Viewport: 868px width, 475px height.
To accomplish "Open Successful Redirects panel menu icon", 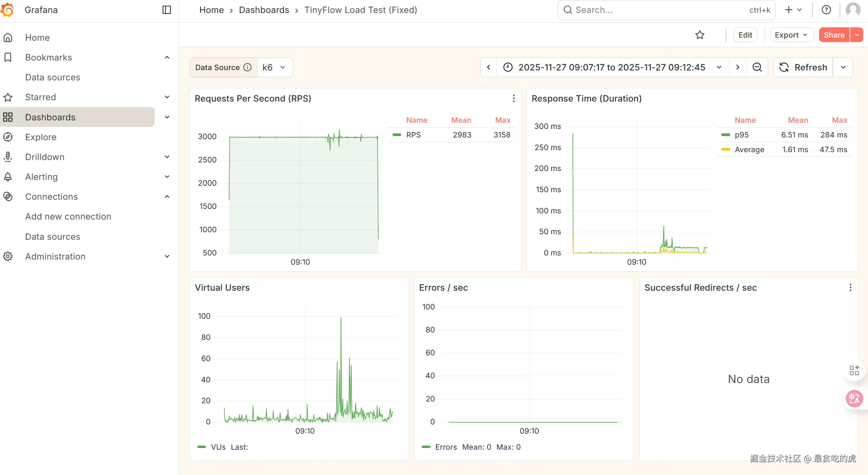I will [850, 288].
